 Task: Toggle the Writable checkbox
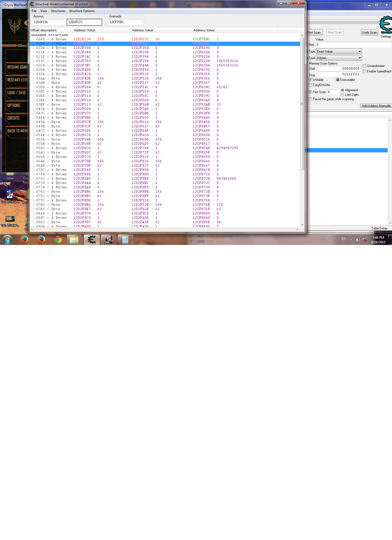click(310, 80)
